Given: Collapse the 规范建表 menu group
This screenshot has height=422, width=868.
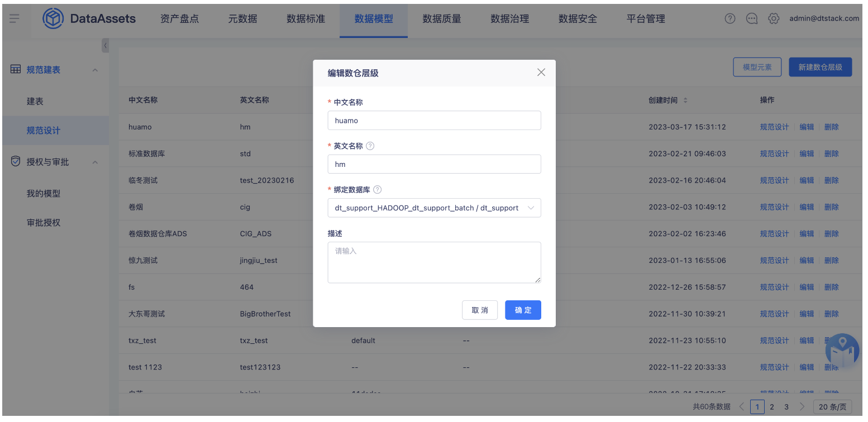Looking at the screenshot, I should [x=95, y=70].
